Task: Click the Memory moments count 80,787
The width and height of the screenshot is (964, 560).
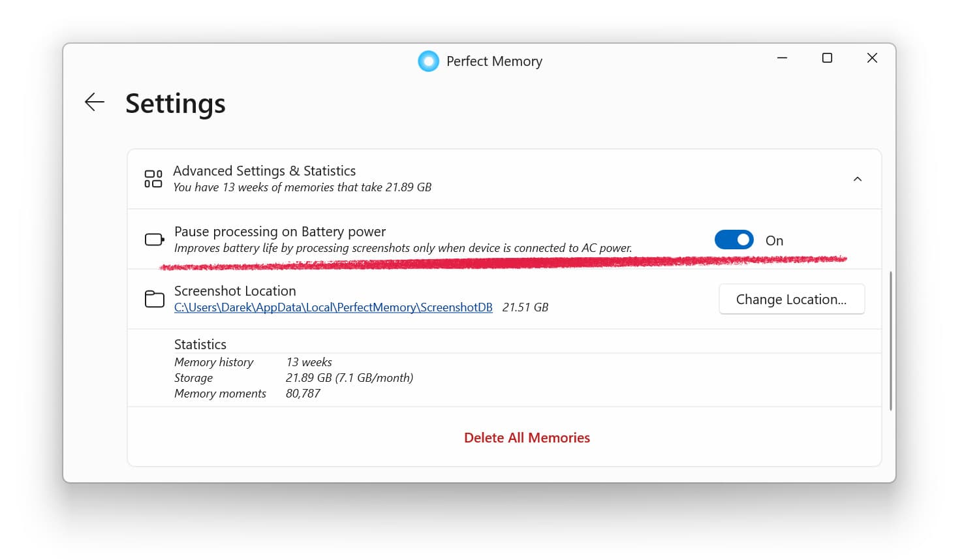Action: (303, 393)
